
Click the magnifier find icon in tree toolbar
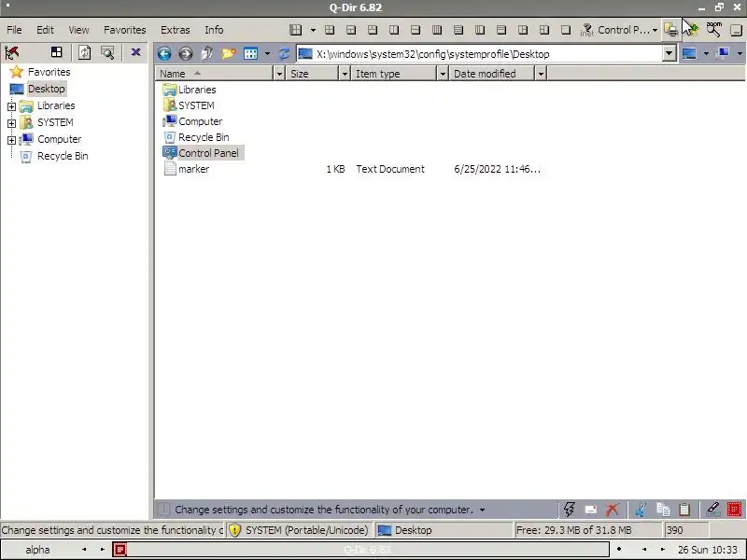[107, 52]
